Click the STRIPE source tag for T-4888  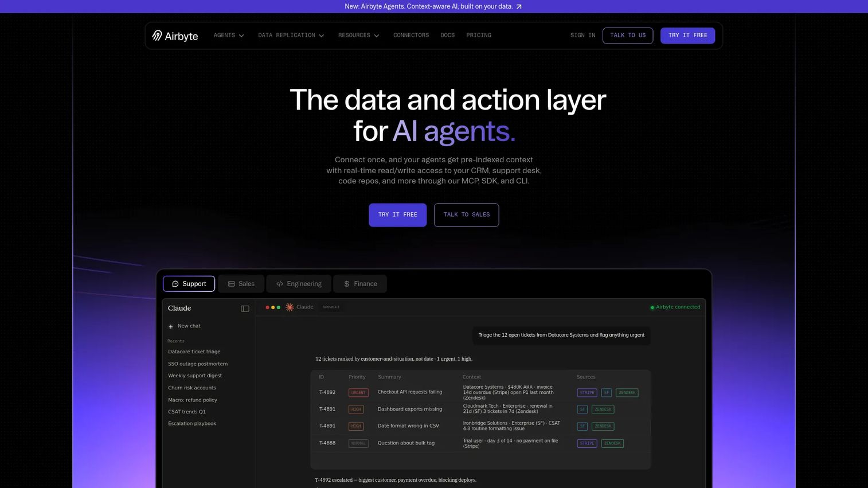click(x=587, y=443)
